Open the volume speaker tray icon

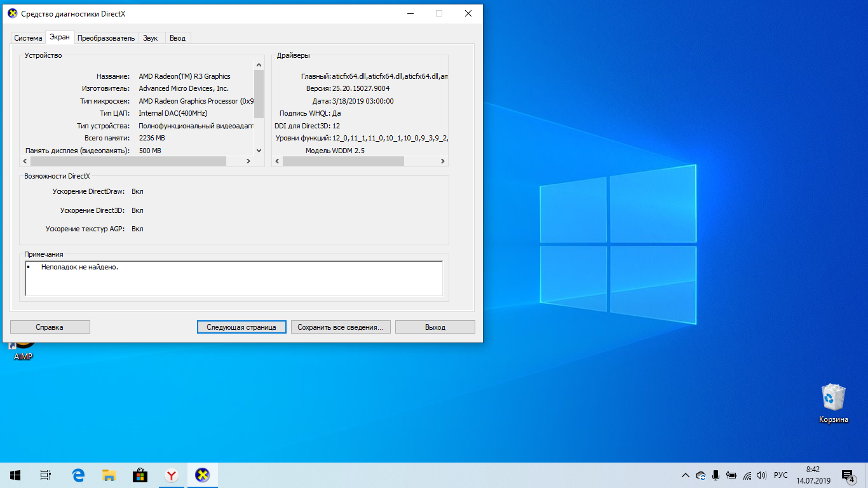pyautogui.click(x=762, y=475)
